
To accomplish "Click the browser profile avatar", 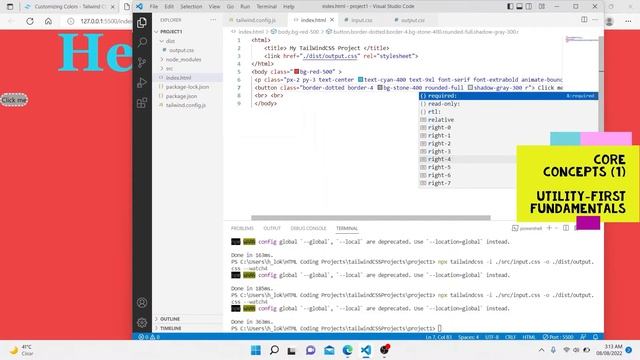I will tap(609, 21).
